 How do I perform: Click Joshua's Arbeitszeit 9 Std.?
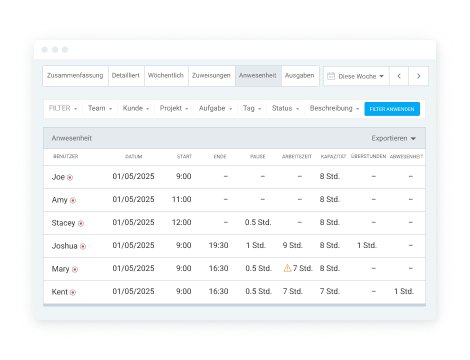[293, 245]
